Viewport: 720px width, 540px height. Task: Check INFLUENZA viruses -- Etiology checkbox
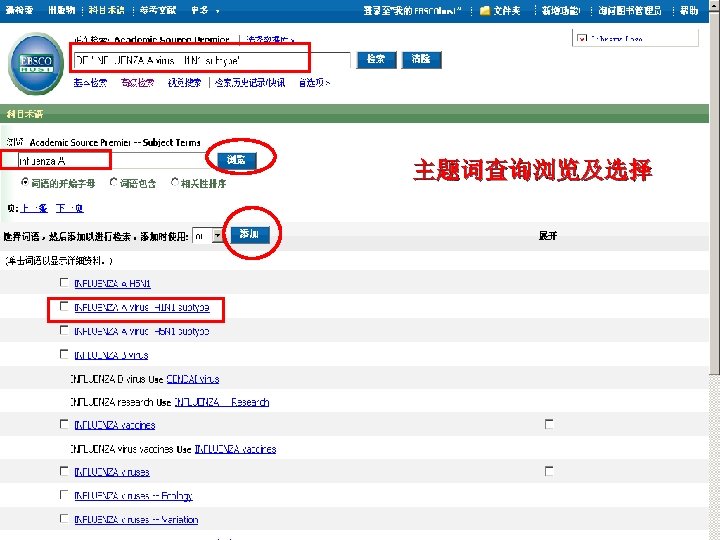[64, 495]
